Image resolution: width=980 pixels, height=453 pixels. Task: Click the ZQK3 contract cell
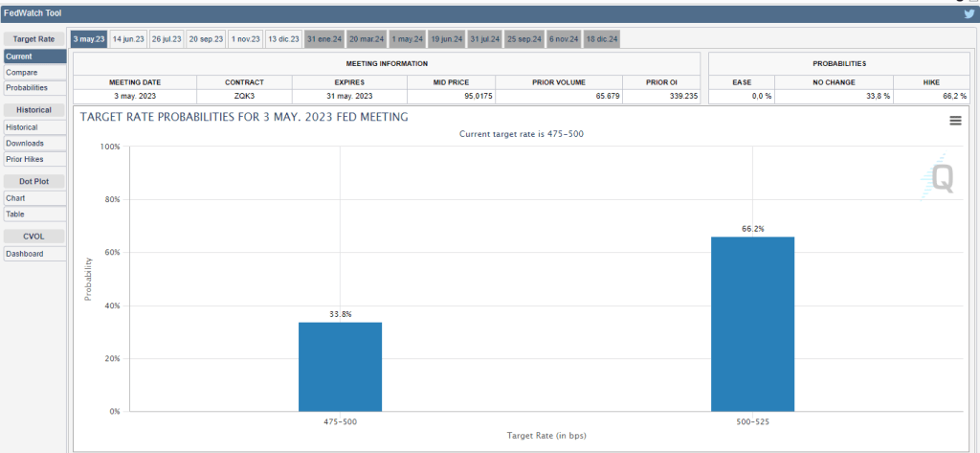[x=244, y=97]
